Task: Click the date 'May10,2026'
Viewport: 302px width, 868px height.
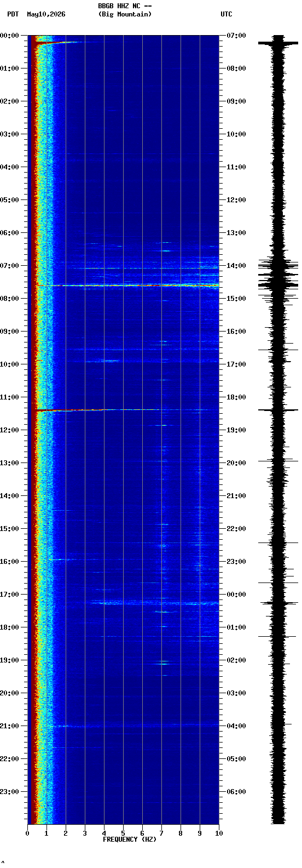Action: point(46,14)
